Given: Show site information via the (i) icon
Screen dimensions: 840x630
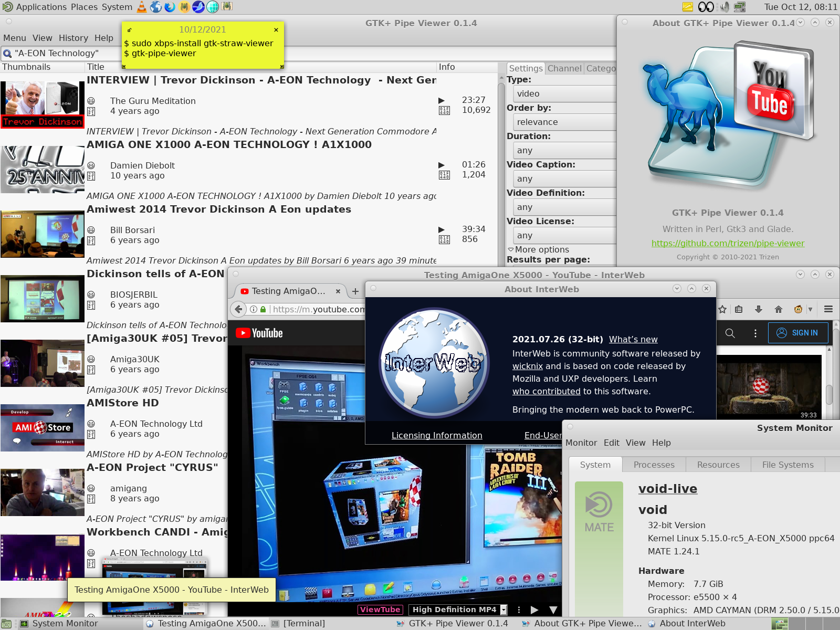Looking at the screenshot, I should (254, 309).
